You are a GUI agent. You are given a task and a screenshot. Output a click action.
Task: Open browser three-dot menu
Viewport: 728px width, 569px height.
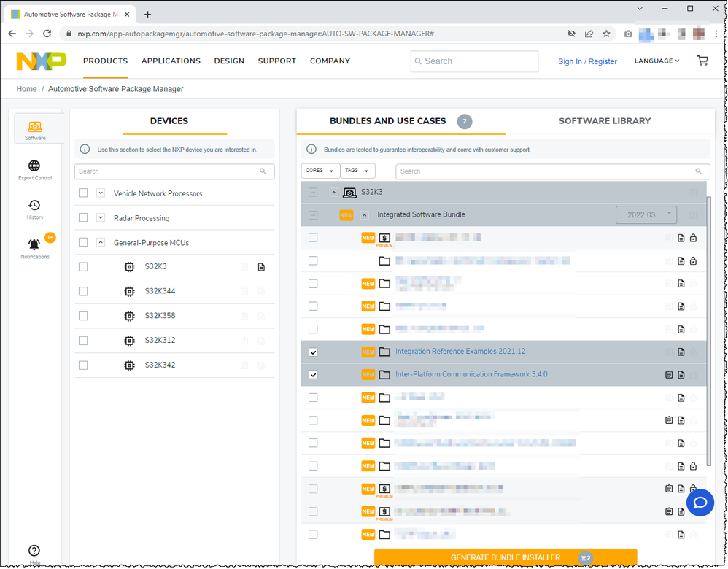(716, 34)
